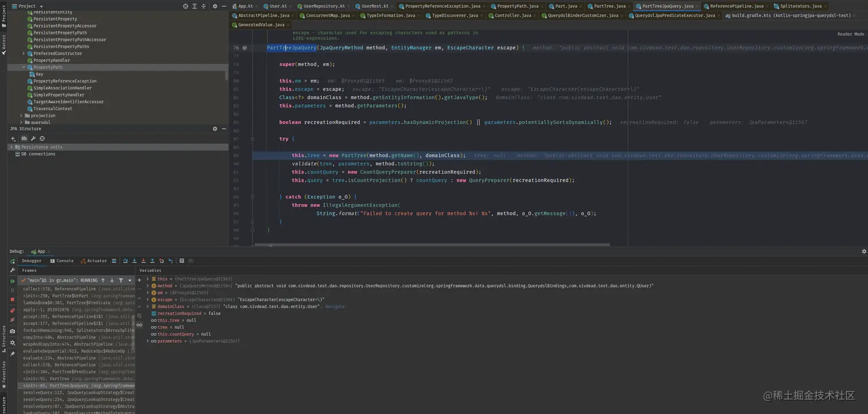The image size is (868, 414).
Task: Drop frame in debugger toolbar
Action: point(161,261)
